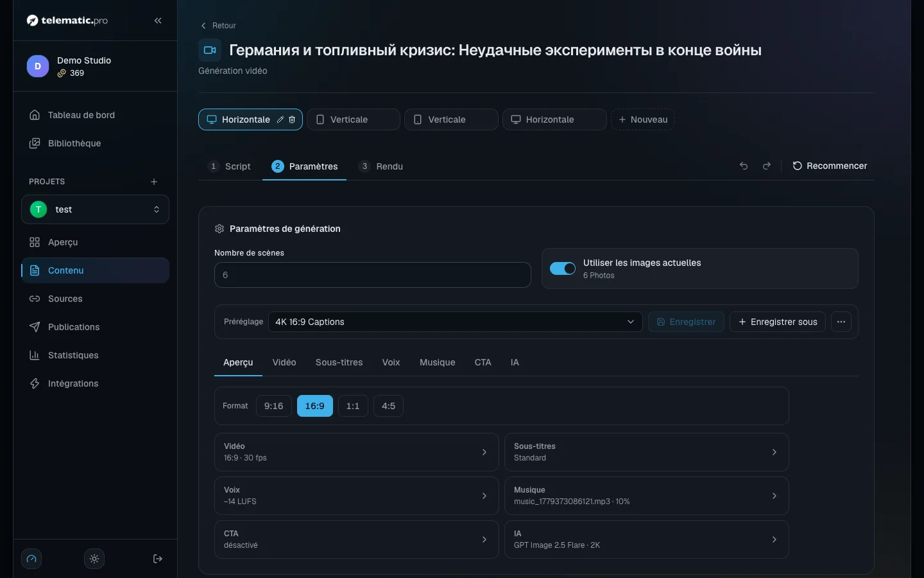
Task: Open Tableau de bord
Action: (95, 115)
